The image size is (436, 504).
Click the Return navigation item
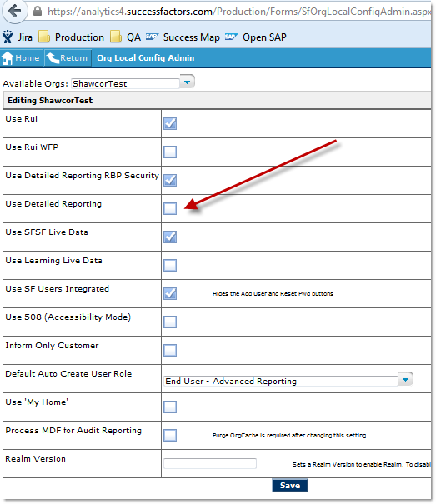pos(68,58)
